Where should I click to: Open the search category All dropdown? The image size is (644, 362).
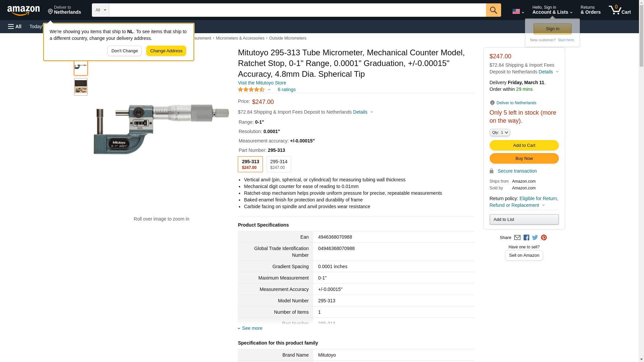(x=100, y=10)
